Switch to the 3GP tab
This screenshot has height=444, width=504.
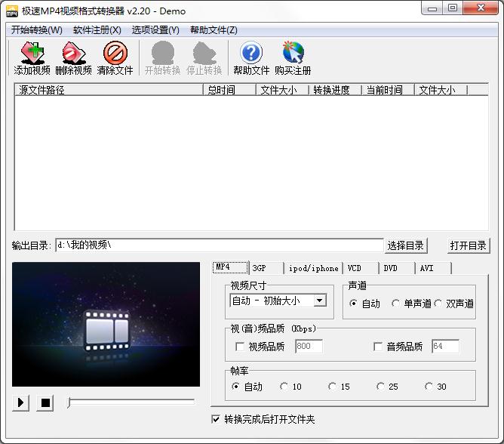tap(266, 268)
